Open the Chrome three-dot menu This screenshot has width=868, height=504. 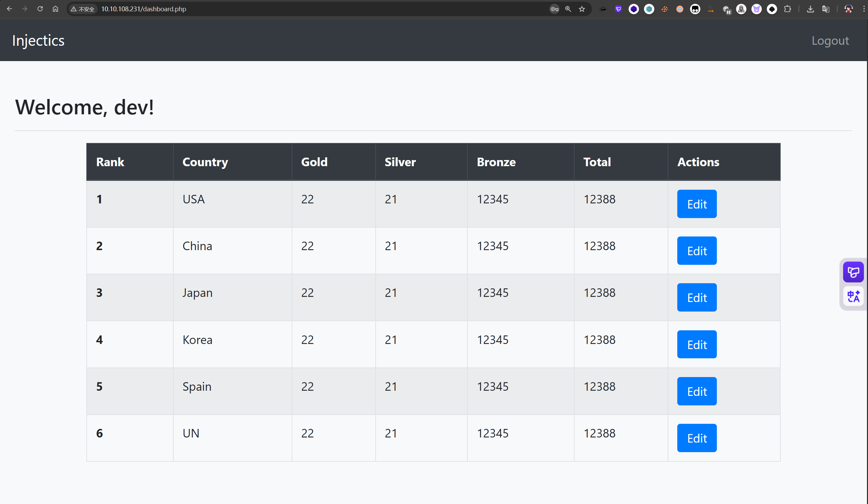[x=864, y=9]
